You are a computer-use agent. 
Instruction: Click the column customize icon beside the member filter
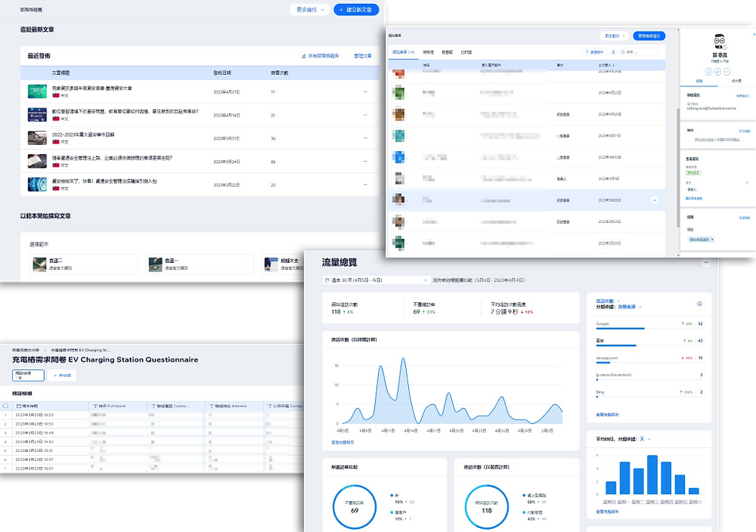[x=613, y=52]
